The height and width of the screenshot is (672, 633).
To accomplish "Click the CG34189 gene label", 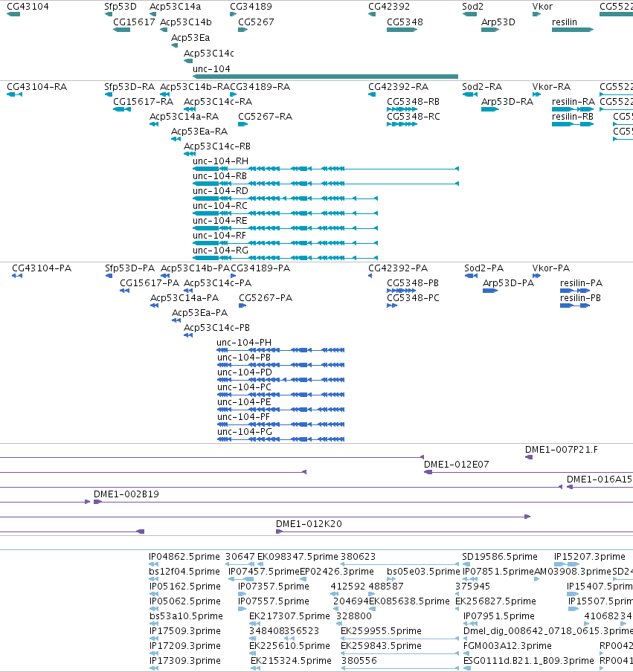I will pos(251,7).
